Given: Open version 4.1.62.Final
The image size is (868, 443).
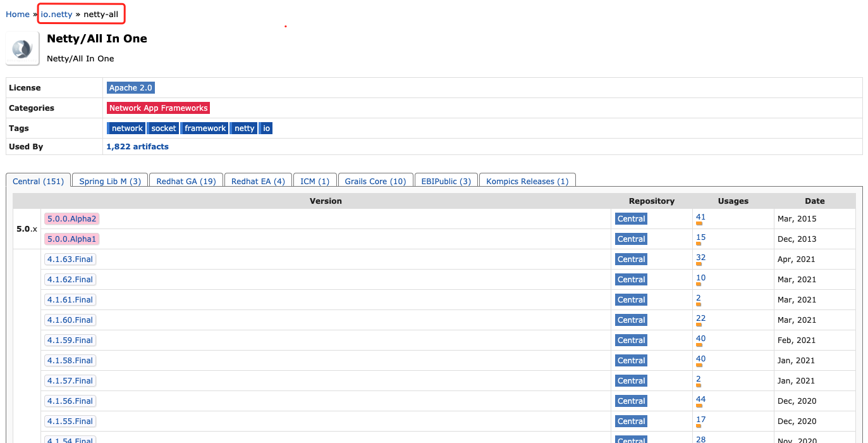Looking at the screenshot, I should 70,280.
